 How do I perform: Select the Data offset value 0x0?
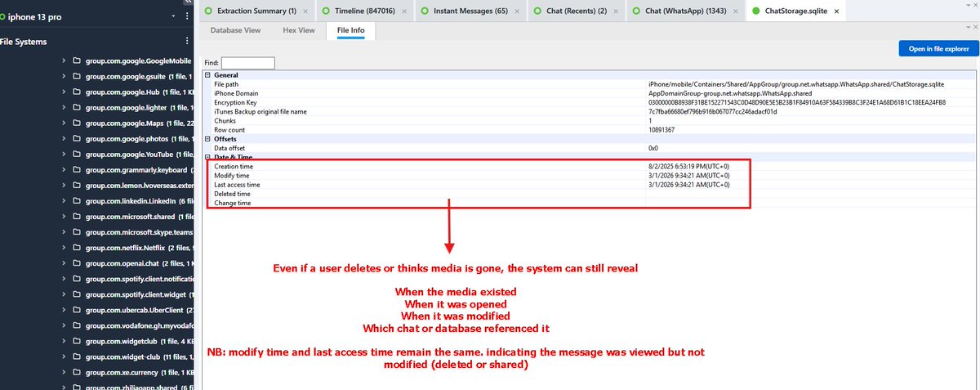(x=653, y=148)
